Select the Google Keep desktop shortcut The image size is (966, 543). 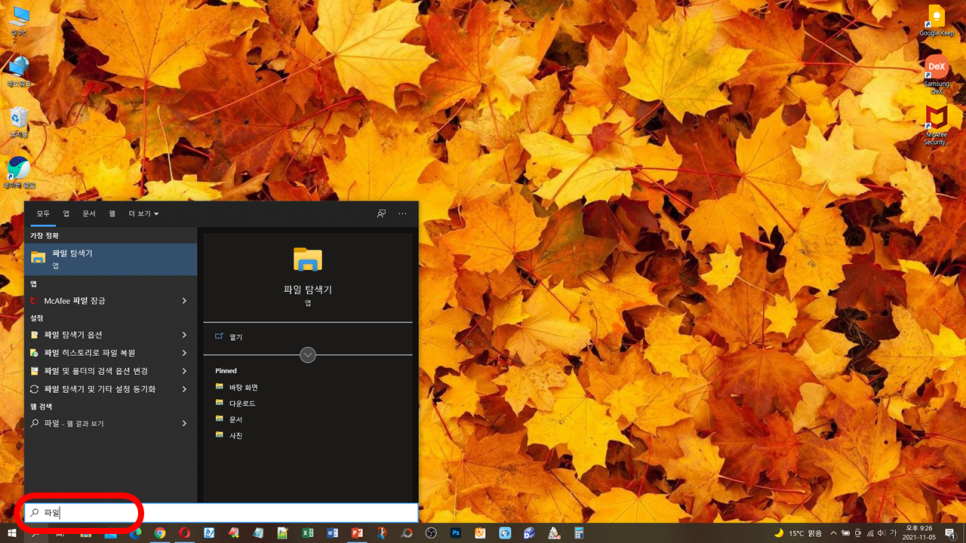click(936, 20)
